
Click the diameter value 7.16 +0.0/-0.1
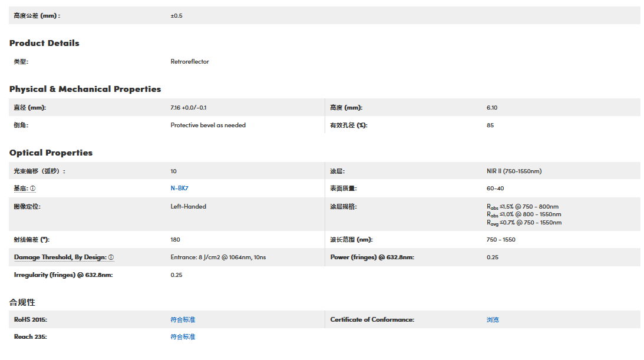pyautogui.click(x=189, y=107)
